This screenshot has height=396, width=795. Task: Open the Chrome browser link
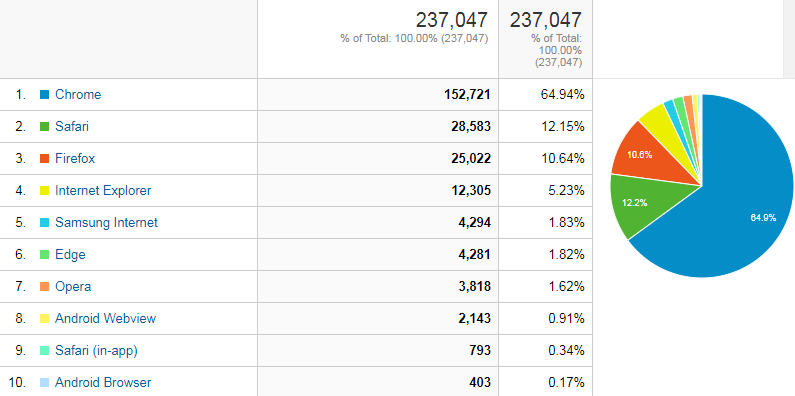(x=78, y=94)
